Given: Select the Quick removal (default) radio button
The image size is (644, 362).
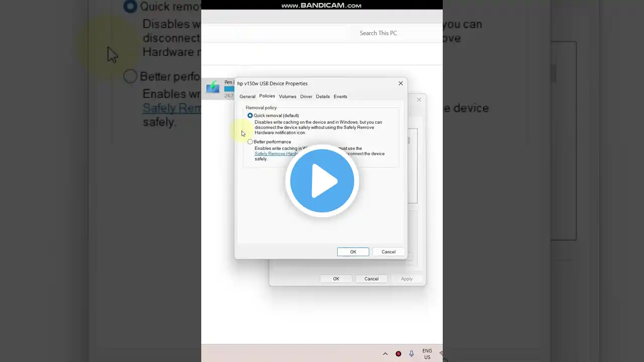Looking at the screenshot, I should 250,116.
